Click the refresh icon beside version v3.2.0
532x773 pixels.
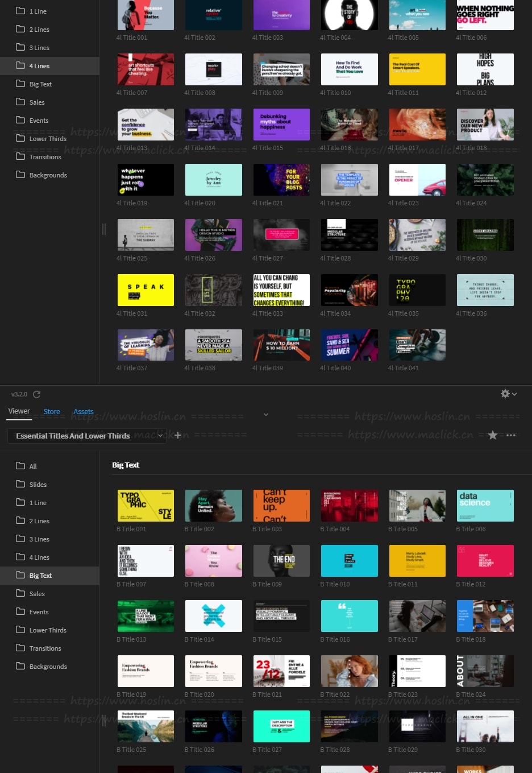coord(37,394)
